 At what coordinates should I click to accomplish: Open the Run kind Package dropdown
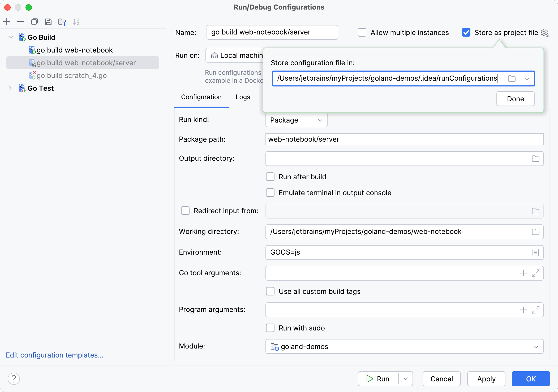(296, 120)
